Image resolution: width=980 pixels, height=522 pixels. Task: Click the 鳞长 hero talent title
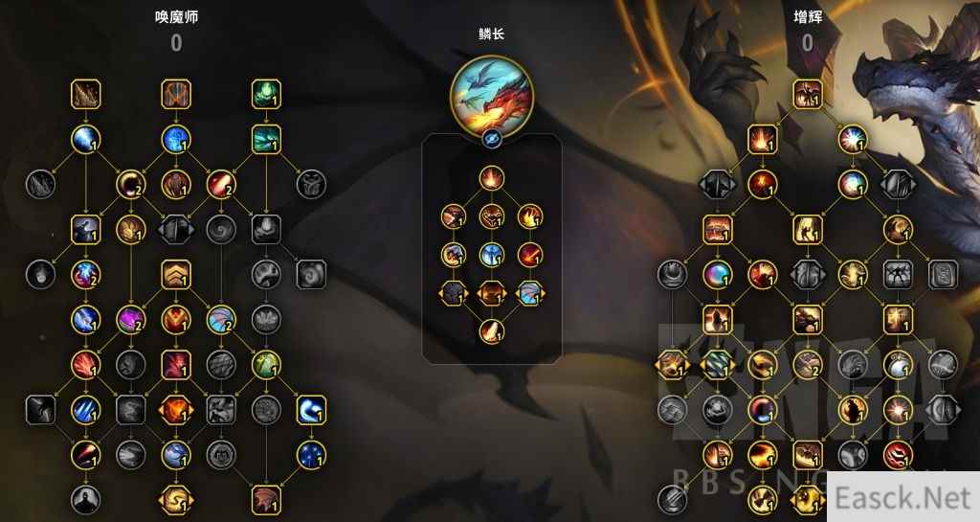(x=492, y=34)
